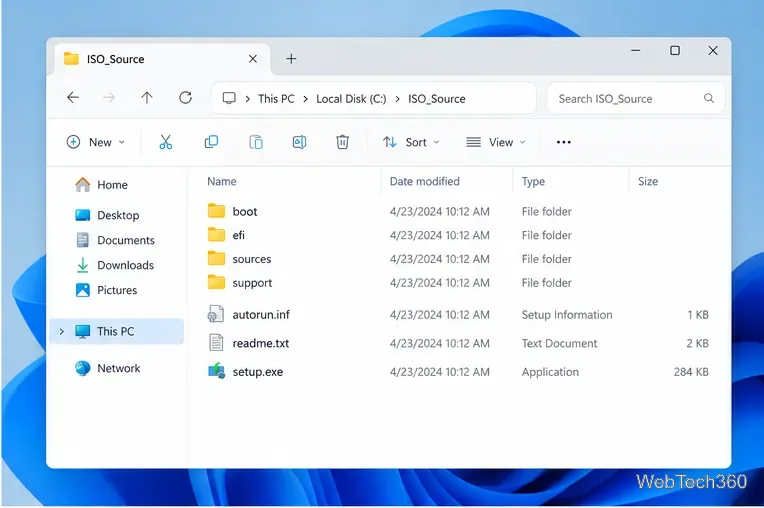Click Local Disk (C:) breadcrumb
The image size is (764, 508).
351,99
